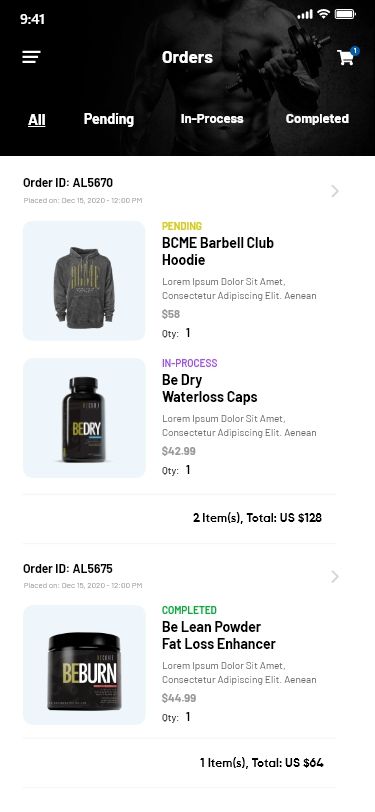The image size is (375, 812).
Task: Expand order AL5675 details chevron
Action: (x=335, y=576)
